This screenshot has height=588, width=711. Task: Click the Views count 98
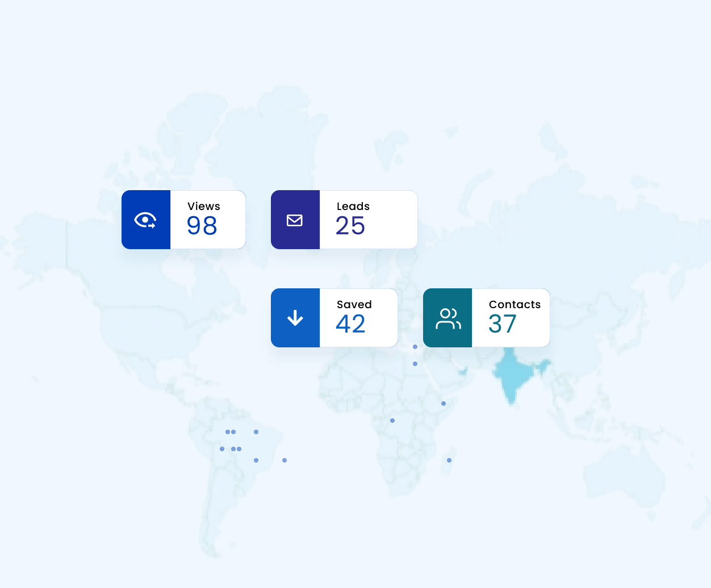click(x=202, y=226)
